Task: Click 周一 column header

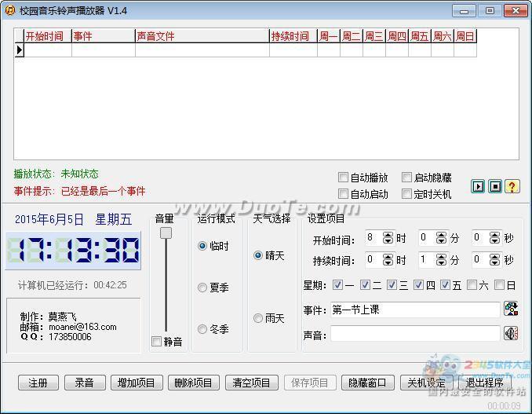Action: (329, 36)
